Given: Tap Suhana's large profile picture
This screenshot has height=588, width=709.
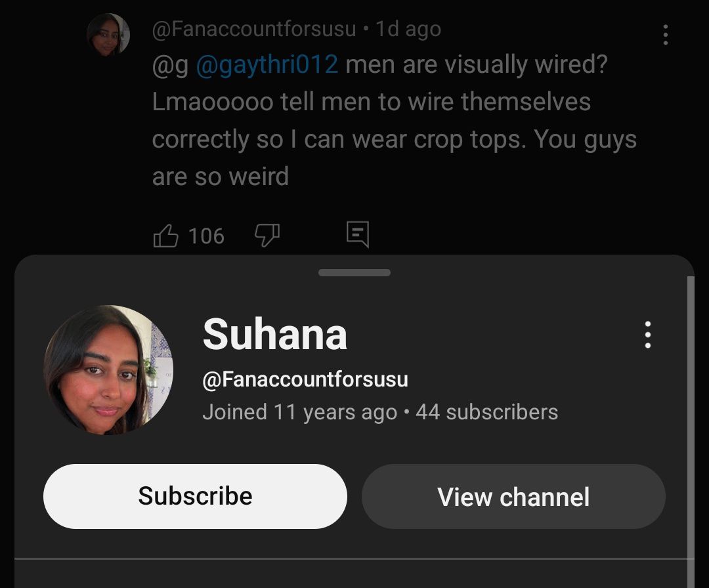Looking at the screenshot, I should tap(108, 369).
